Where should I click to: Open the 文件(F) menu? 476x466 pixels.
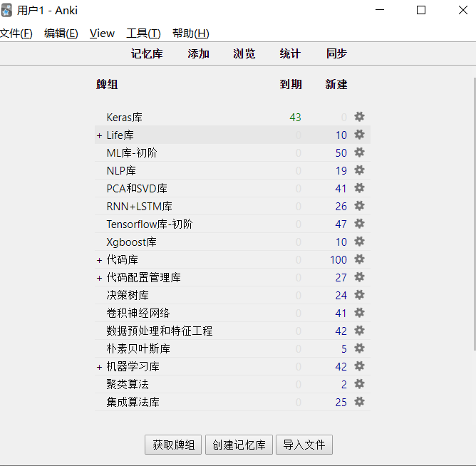pos(16,33)
